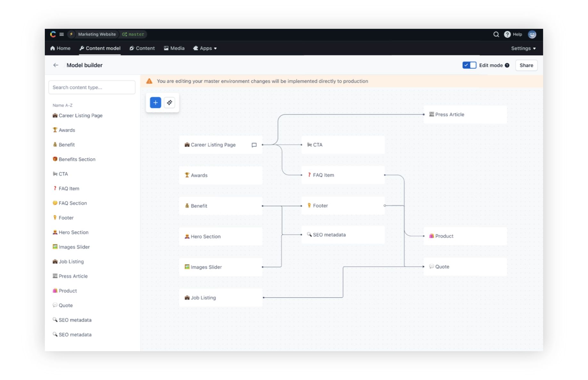The height and width of the screenshot is (380, 588).
Task: Click the newspaper icon on Press Article node
Action: [x=431, y=114]
